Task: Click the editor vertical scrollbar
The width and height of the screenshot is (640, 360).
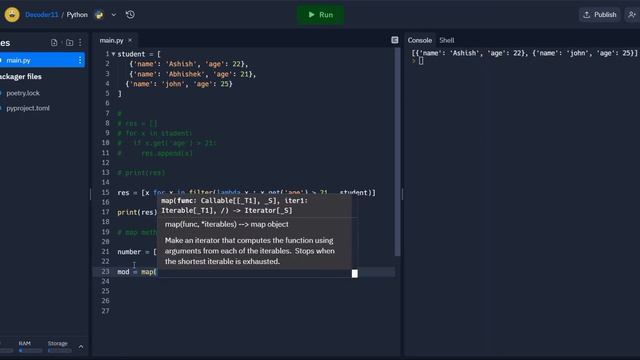Action: [397, 153]
